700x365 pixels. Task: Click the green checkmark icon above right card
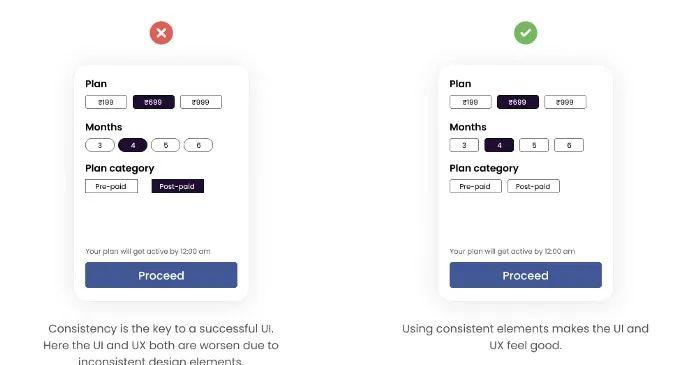[x=525, y=33]
